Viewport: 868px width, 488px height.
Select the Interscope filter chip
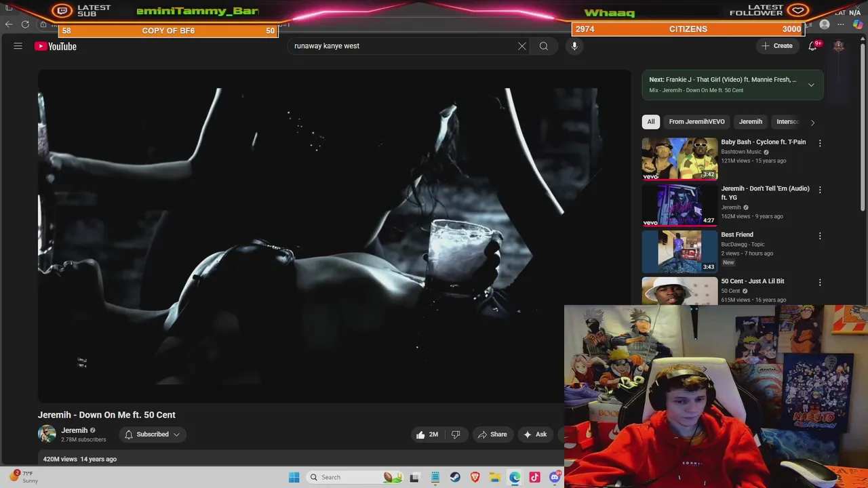(x=788, y=121)
